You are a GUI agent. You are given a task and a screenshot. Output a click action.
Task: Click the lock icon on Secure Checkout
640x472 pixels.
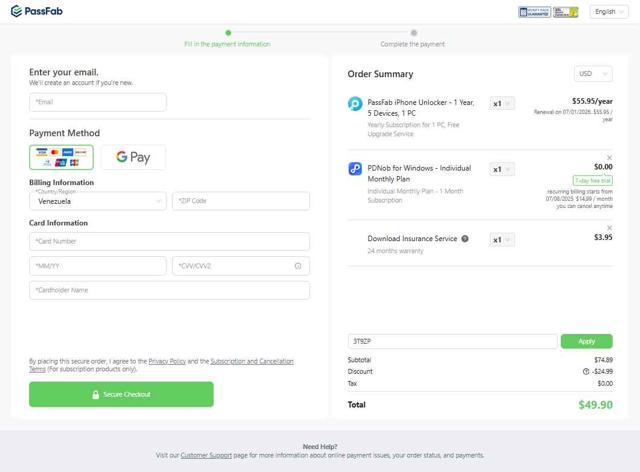click(96, 394)
